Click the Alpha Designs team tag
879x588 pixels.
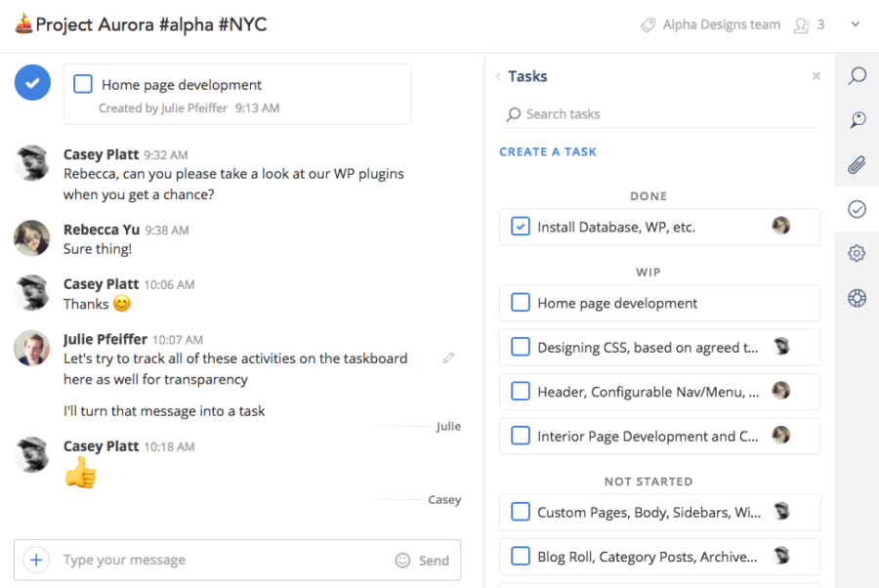pyautogui.click(x=710, y=24)
